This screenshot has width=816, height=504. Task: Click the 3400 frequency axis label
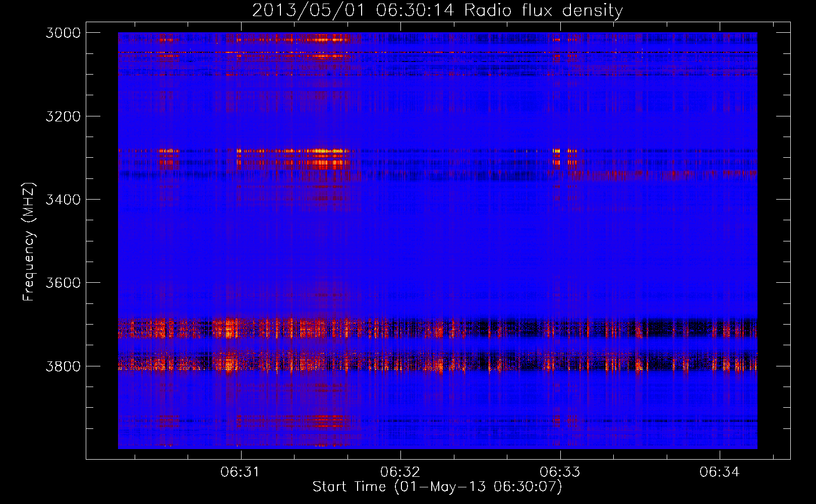(x=63, y=200)
